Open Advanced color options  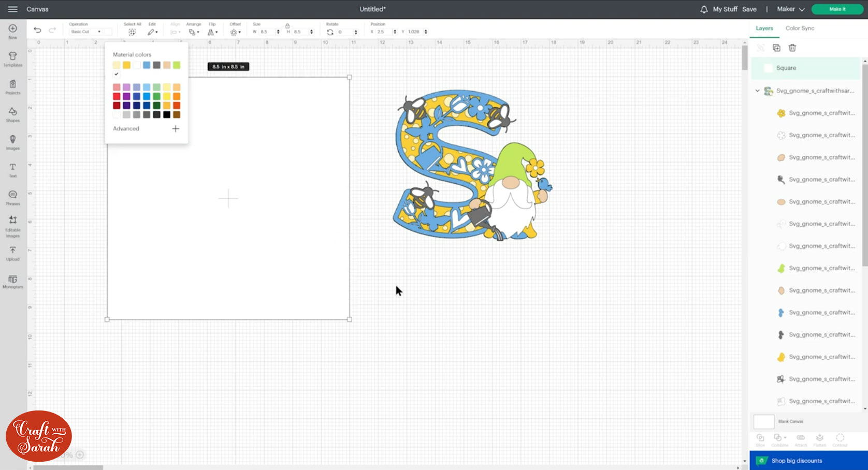[126, 128]
